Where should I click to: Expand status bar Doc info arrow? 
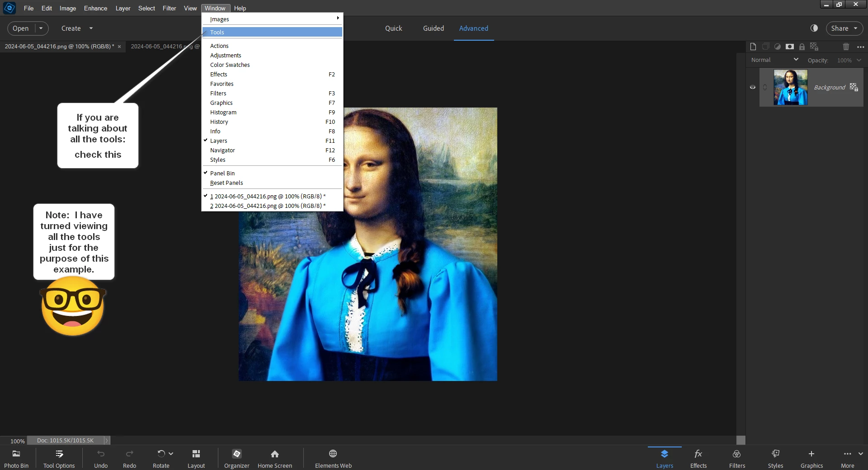[107, 440]
